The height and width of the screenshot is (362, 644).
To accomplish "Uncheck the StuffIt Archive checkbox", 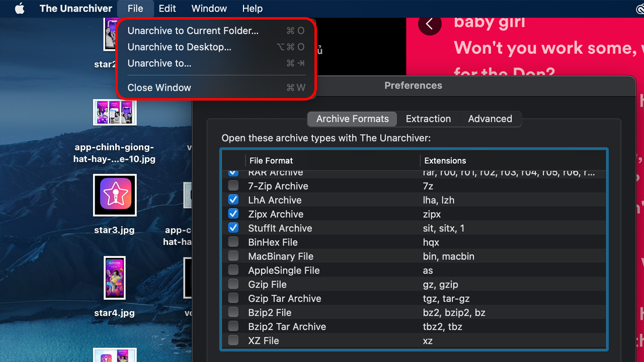I will [233, 228].
